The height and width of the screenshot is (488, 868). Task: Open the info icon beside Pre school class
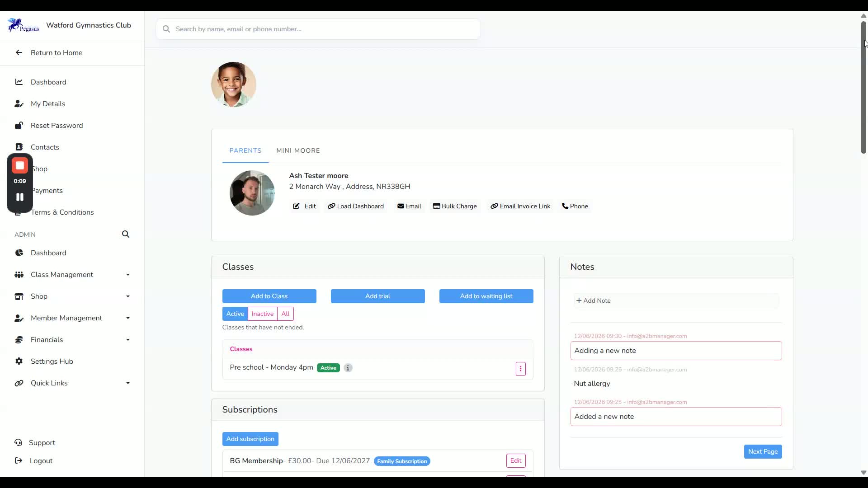tap(348, 368)
